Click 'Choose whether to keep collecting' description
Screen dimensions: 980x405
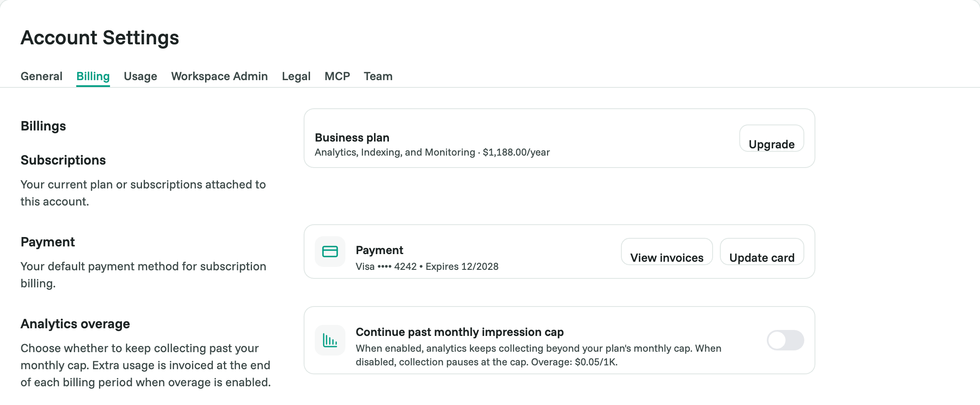click(146, 365)
